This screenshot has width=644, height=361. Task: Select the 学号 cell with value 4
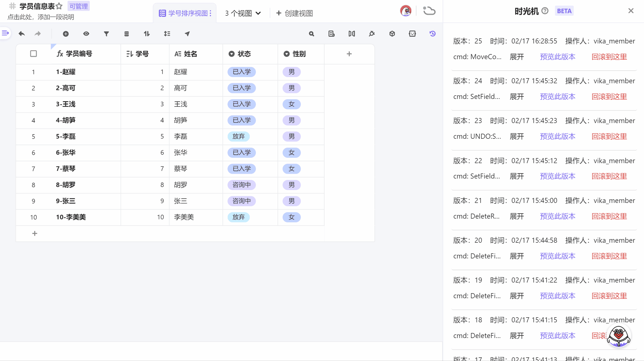point(145,121)
